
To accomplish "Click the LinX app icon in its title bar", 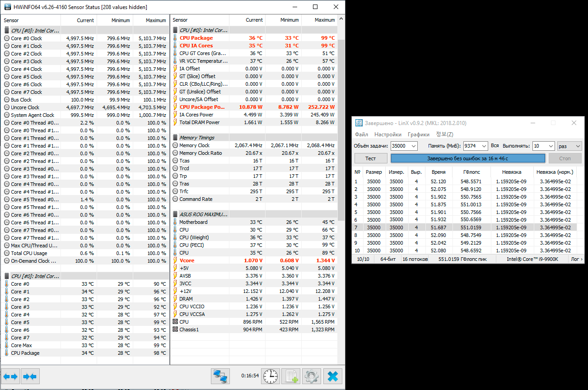I will [359, 123].
